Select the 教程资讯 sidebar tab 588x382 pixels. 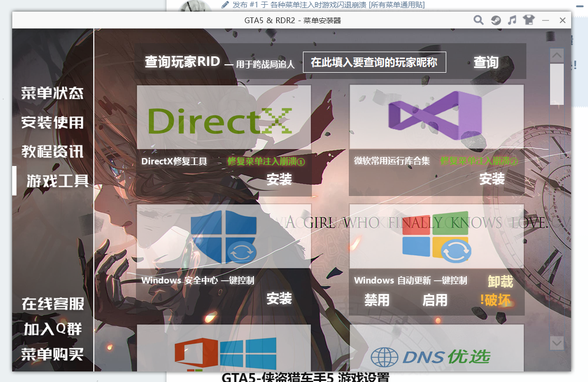click(x=52, y=152)
